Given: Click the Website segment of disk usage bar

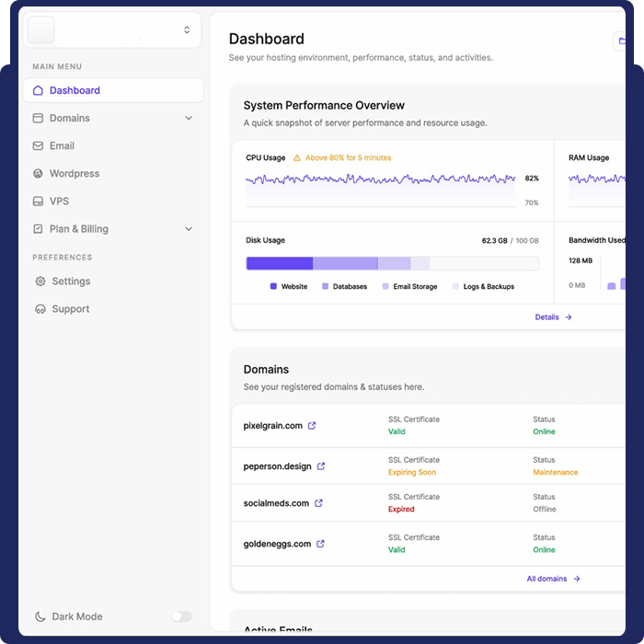Looking at the screenshot, I should click(279, 263).
